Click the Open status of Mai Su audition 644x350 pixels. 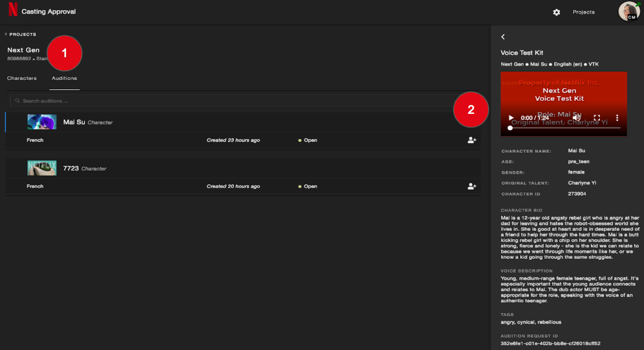(x=307, y=140)
